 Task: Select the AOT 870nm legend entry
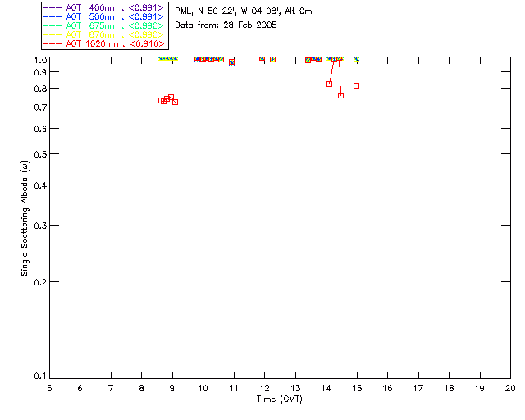(x=103, y=34)
